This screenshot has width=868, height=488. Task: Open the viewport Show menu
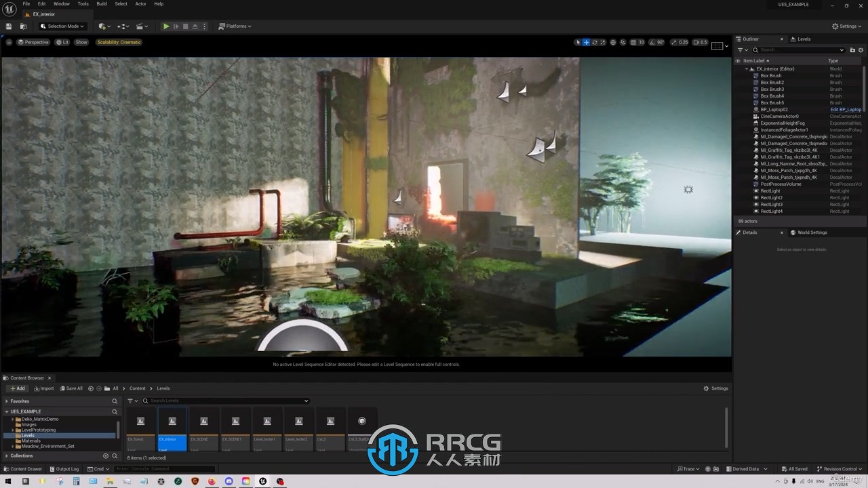tap(81, 42)
